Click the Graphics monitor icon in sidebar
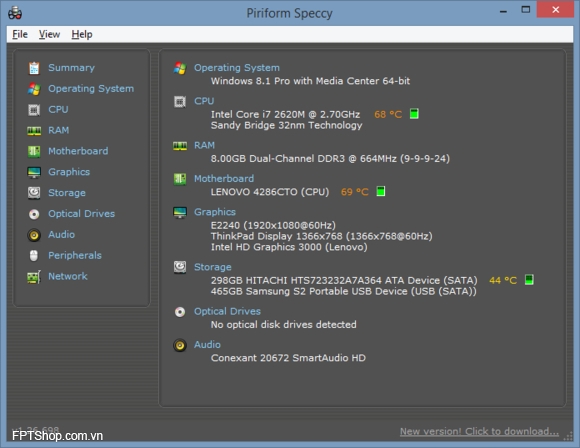Image resolution: width=580 pixels, height=448 pixels. click(34, 172)
